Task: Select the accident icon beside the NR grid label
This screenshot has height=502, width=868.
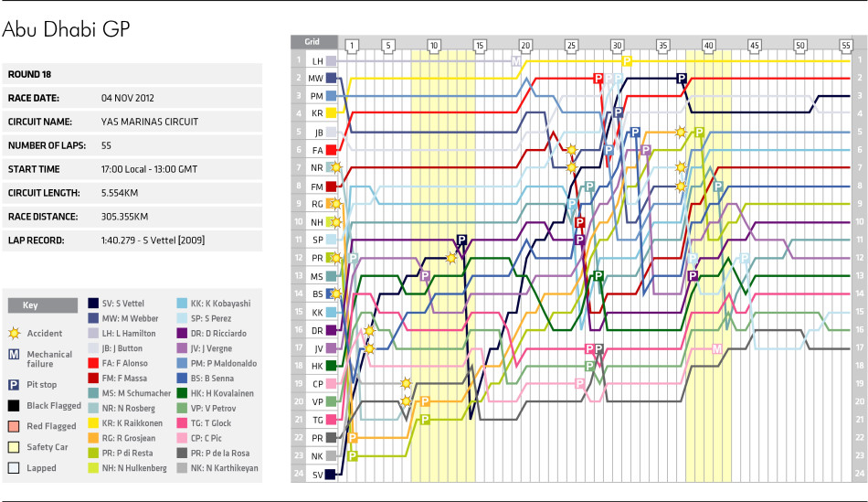Action: tap(336, 167)
